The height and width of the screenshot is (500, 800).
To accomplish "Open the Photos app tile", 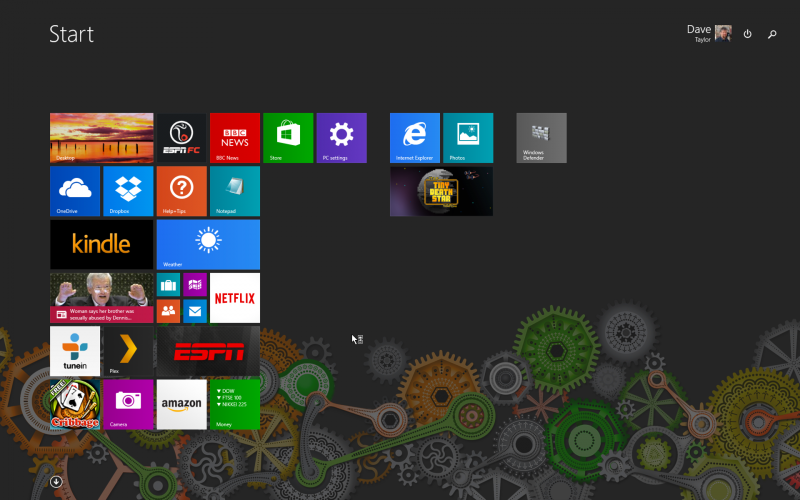I will click(x=468, y=138).
